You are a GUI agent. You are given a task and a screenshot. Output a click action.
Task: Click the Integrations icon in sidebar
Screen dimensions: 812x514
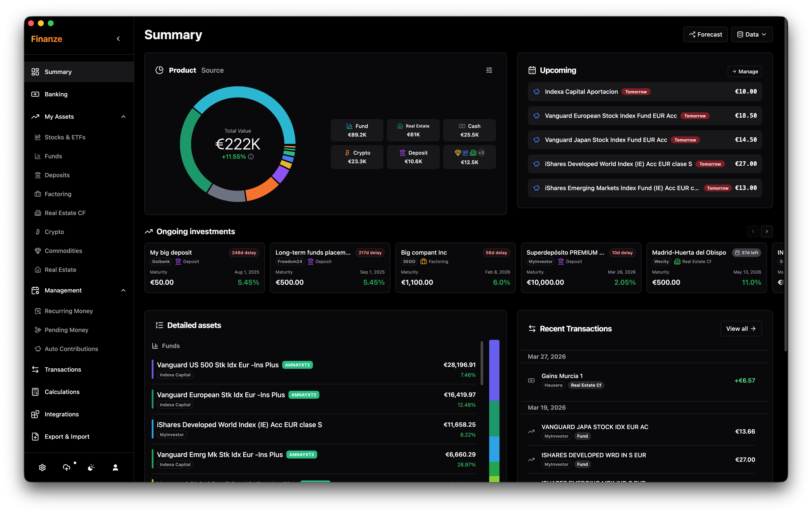tap(35, 414)
